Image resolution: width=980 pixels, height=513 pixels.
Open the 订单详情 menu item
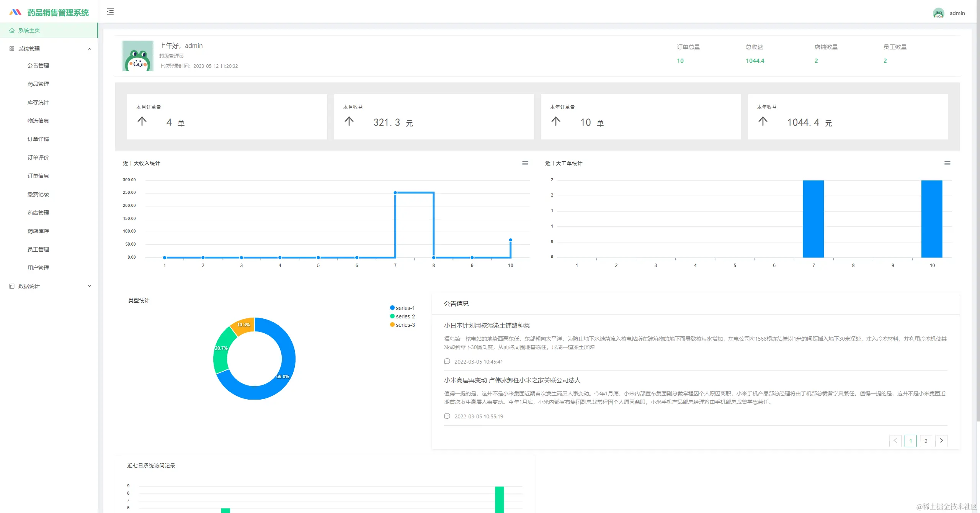pos(38,139)
